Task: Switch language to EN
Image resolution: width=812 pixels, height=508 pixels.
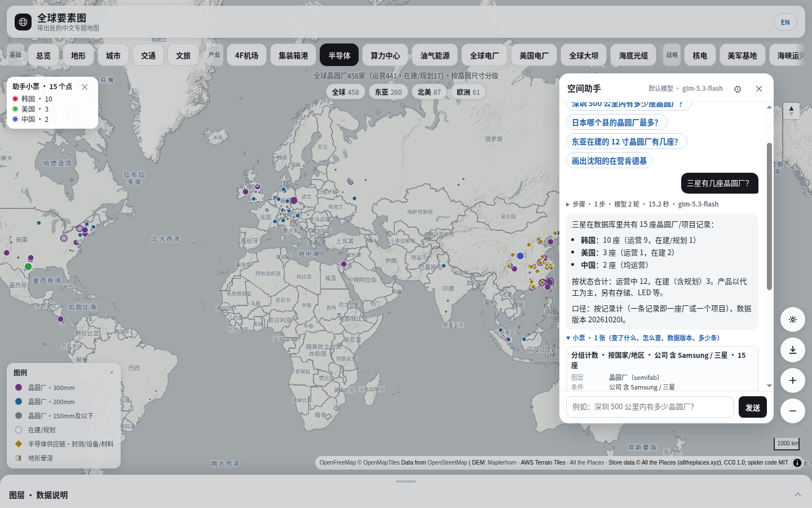Action: point(785,22)
